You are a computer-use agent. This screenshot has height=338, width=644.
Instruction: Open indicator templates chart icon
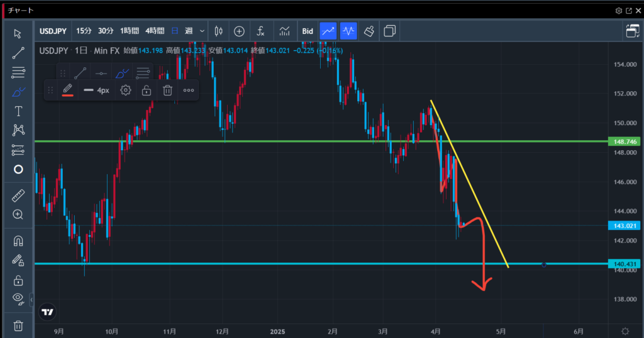284,31
